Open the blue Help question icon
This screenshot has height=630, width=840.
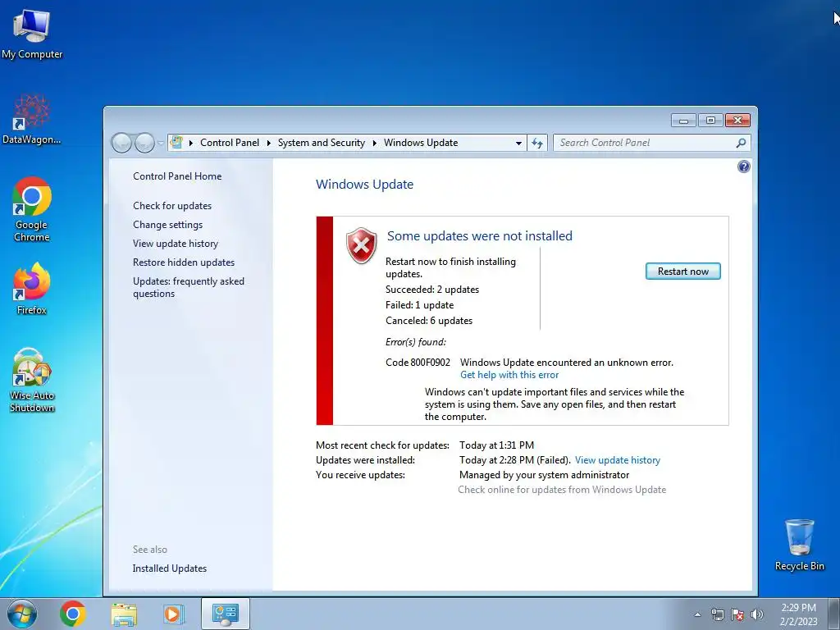tap(743, 167)
